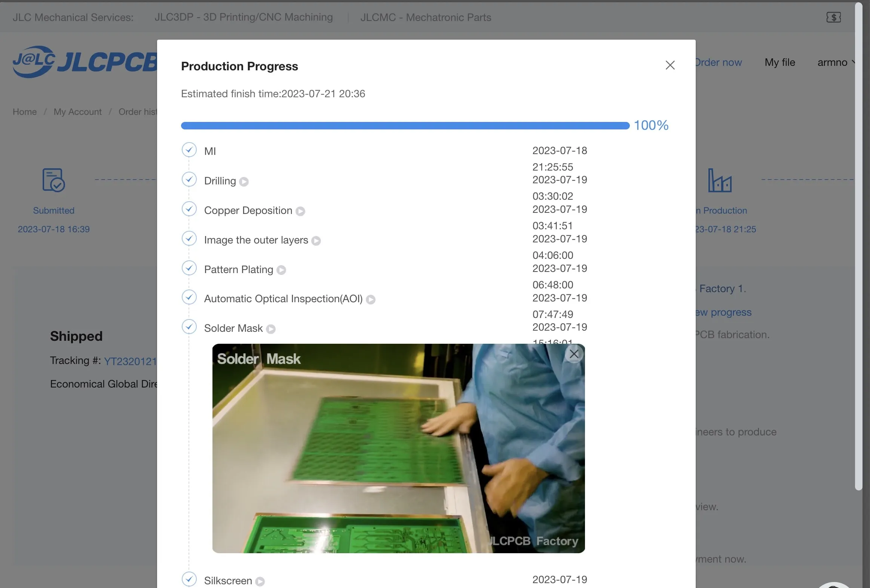Viewport: 870px width, 588px height.
Task: Play the Solder Mask step video icon
Action: pyautogui.click(x=271, y=329)
